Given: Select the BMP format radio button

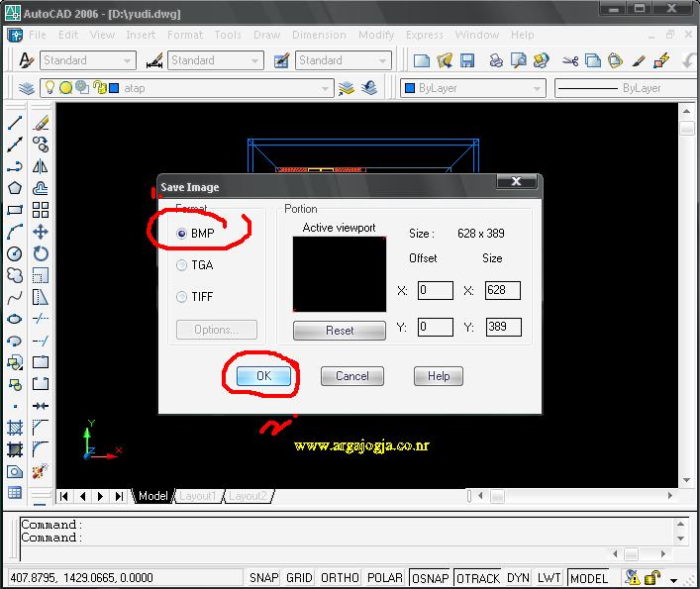Looking at the screenshot, I should coord(182,234).
